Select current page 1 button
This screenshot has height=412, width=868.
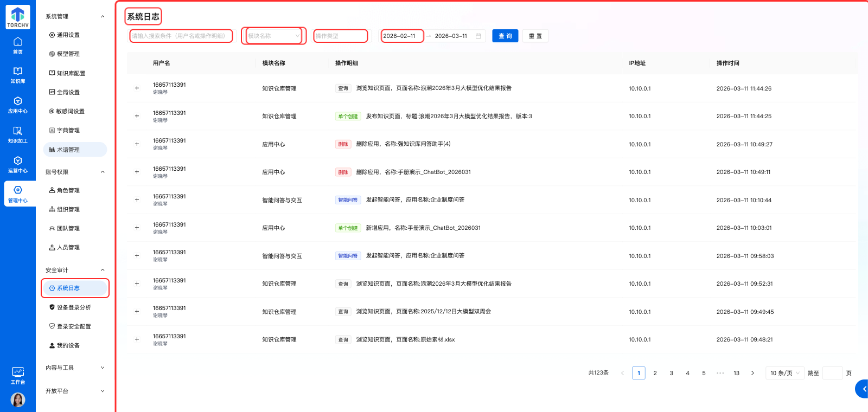[x=639, y=373]
